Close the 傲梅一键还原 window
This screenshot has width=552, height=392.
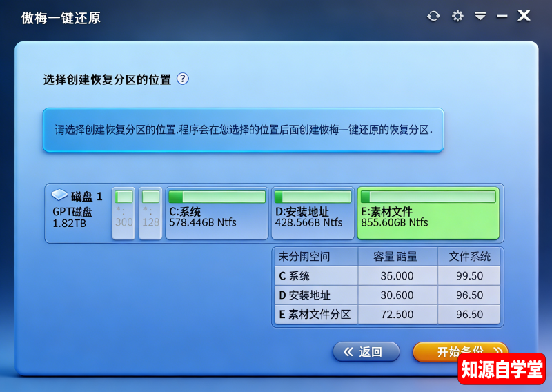pos(524,15)
